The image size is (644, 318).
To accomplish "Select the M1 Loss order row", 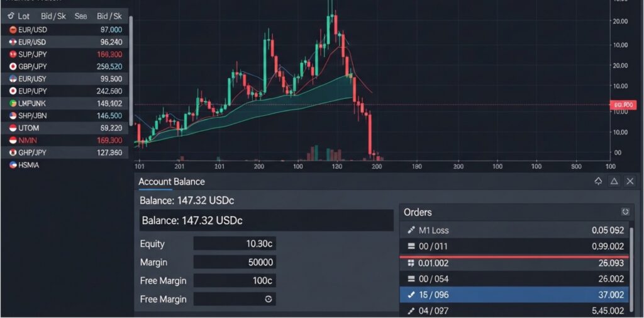I will pyautogui.click(x=514, y=230).
